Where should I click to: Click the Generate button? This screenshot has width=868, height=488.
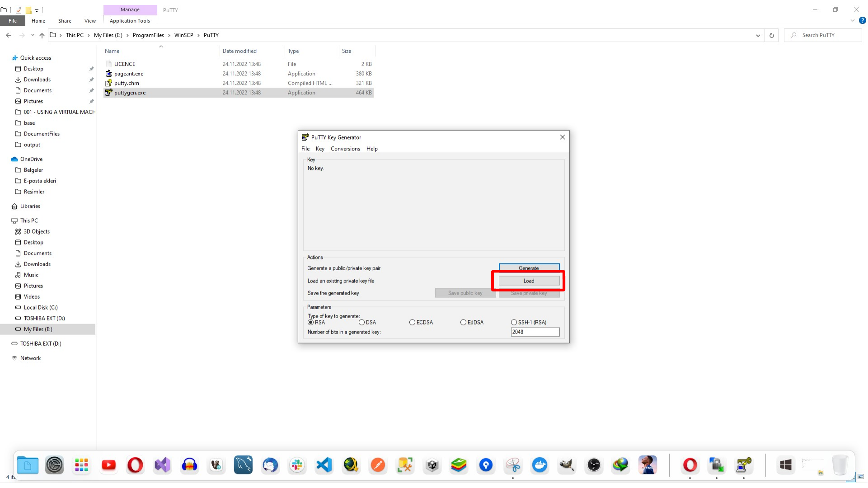(529, 268)
